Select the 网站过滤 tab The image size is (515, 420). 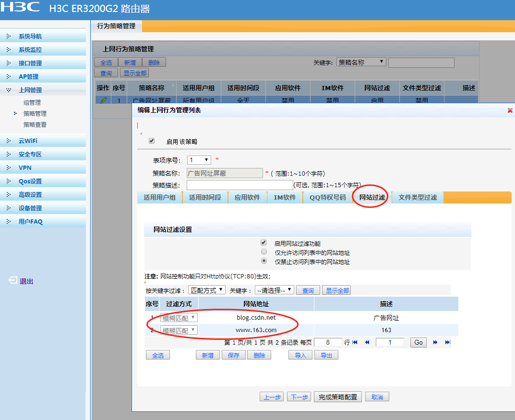[x=372, y=197]
